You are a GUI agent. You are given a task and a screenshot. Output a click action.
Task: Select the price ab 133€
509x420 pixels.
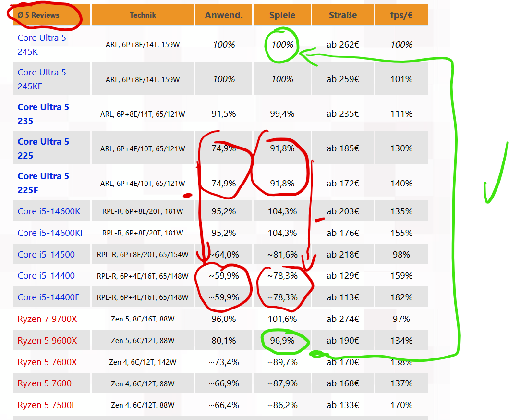point(343,405)
